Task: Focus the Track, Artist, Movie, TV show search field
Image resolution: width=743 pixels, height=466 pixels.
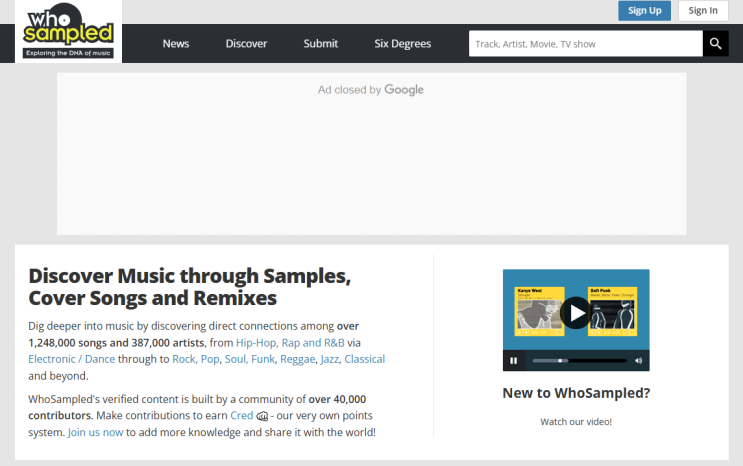Action: coord(586,44)
